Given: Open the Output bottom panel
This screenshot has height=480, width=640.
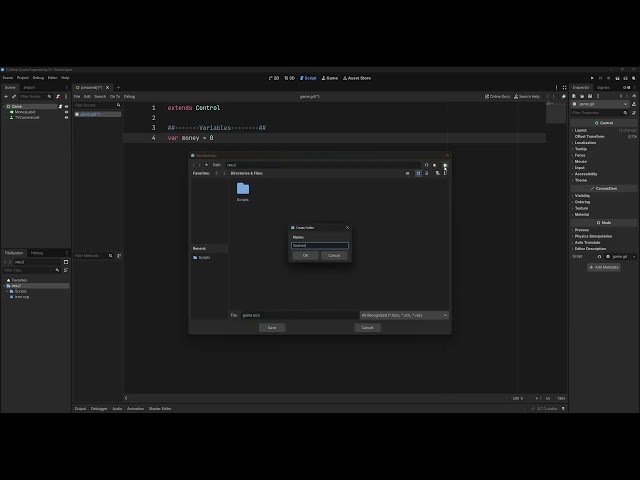Looking at the screenshot, I should coord(80,409).
